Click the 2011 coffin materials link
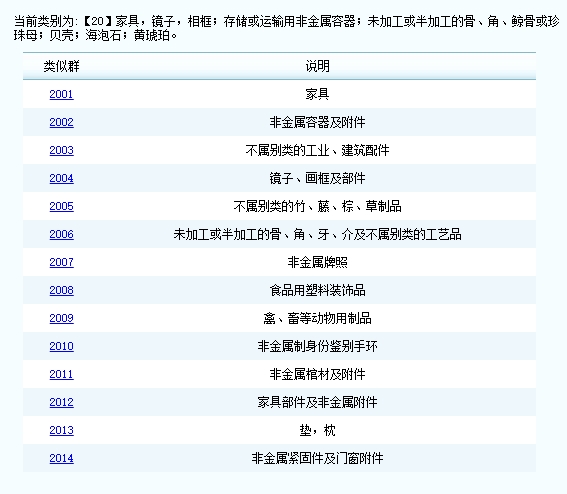This screenshot has width=567, height=494. coord(61,374)
